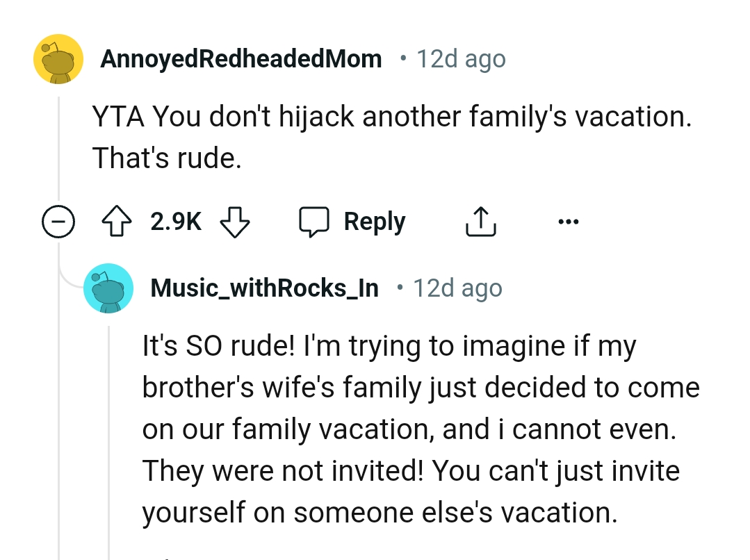Click the share icon on the comment

click(480, 220)
